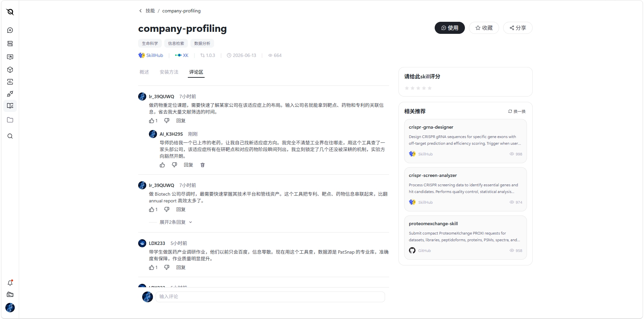Reply to the LDX233 comment
This screenshot has height=319, width=644.
pos(181,267)
